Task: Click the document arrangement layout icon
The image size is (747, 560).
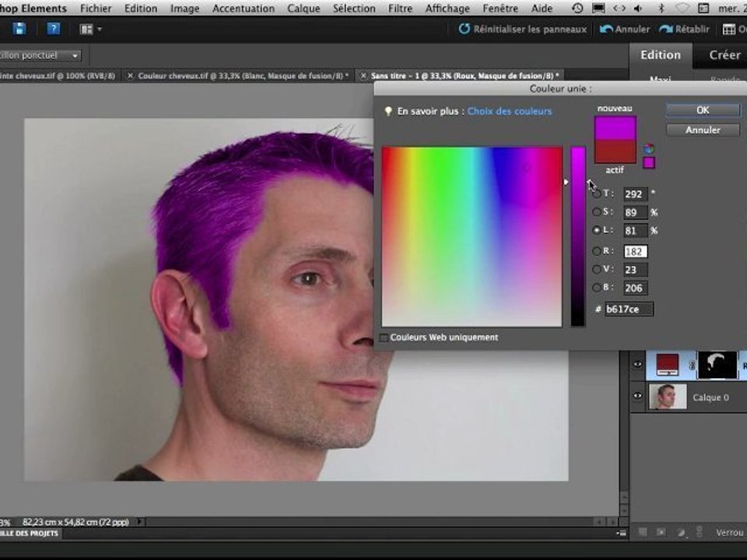Action: click(x=86, y=30)
